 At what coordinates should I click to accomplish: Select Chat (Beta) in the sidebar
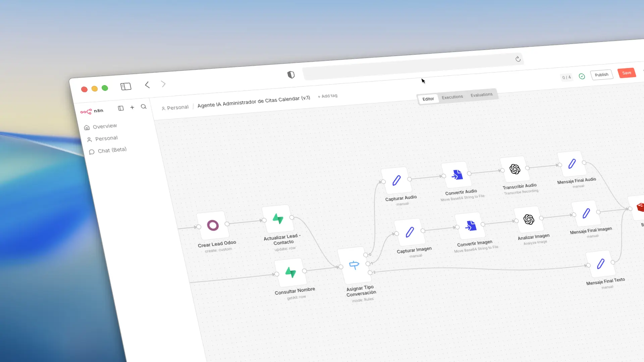tap(111, 150)
